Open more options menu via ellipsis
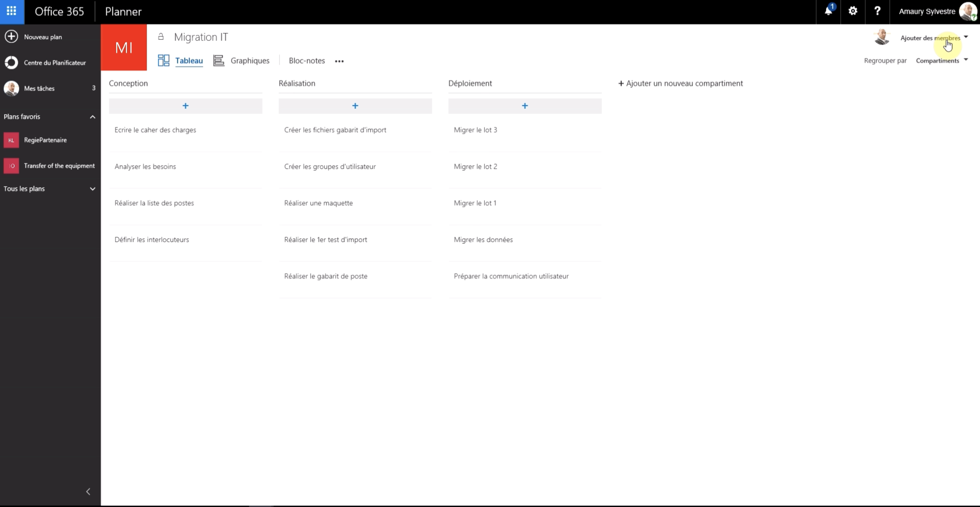This screenshot has height=507, width=980. click(x=339, y=60)
